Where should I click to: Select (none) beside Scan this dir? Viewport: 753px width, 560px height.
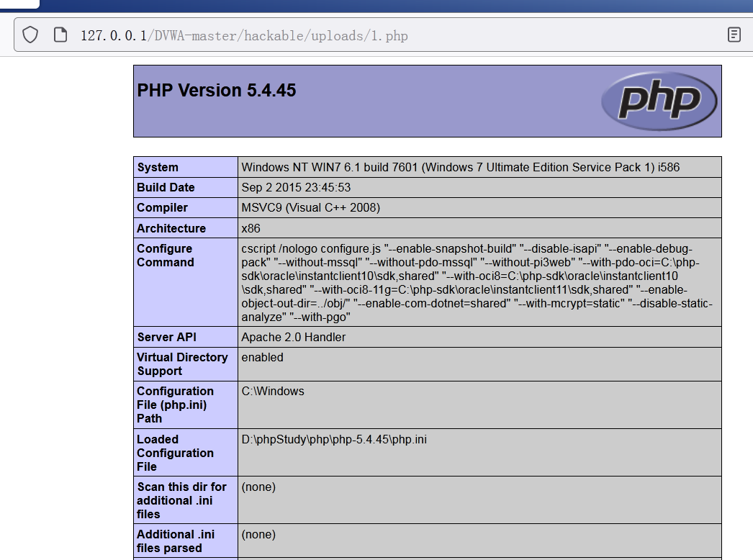coord(258,487)
